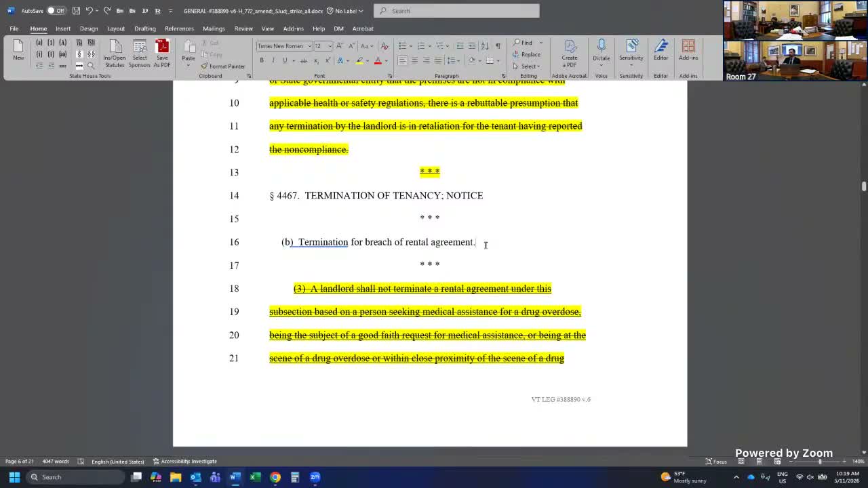
Task: Click the Save icon in the title bar
Action: pyautogui.click(x=76, y=11)
